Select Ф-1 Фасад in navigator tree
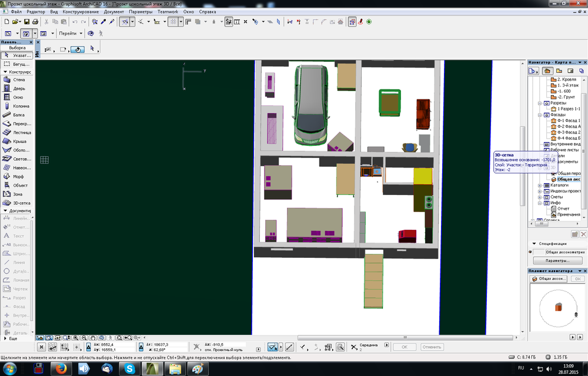The width and height of the screenshot is (588, 376). pos(568,120)
